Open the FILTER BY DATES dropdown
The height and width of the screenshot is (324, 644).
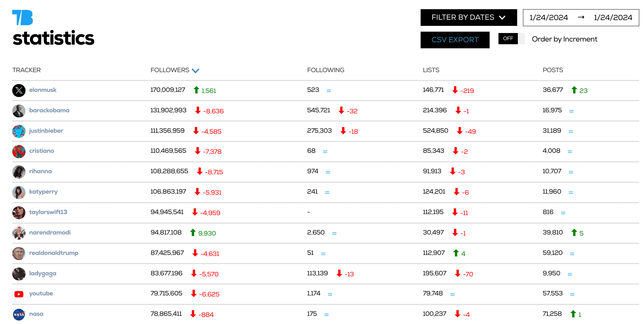468,17
